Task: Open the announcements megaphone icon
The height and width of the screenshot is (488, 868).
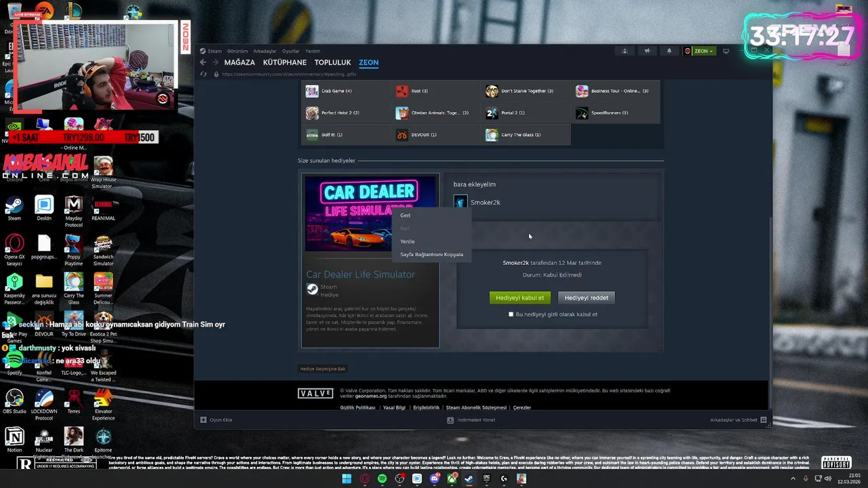Action: pos(647,51)
